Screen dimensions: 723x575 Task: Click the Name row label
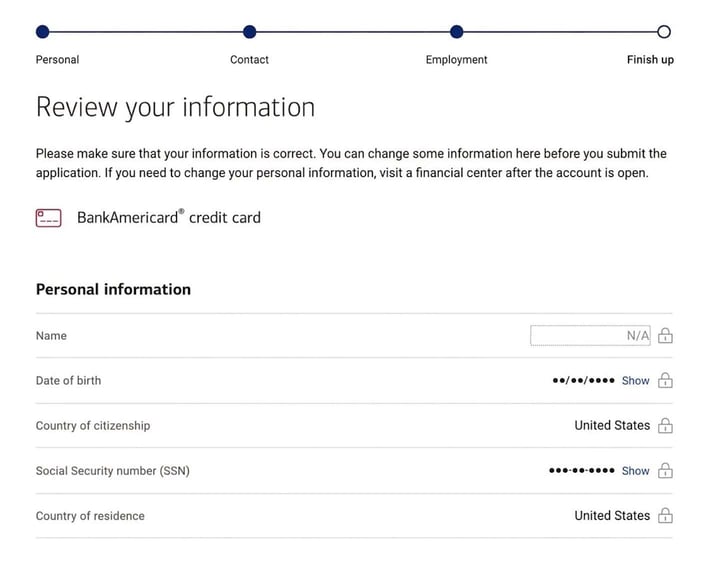pyautogui.click(x=51, y=336)
